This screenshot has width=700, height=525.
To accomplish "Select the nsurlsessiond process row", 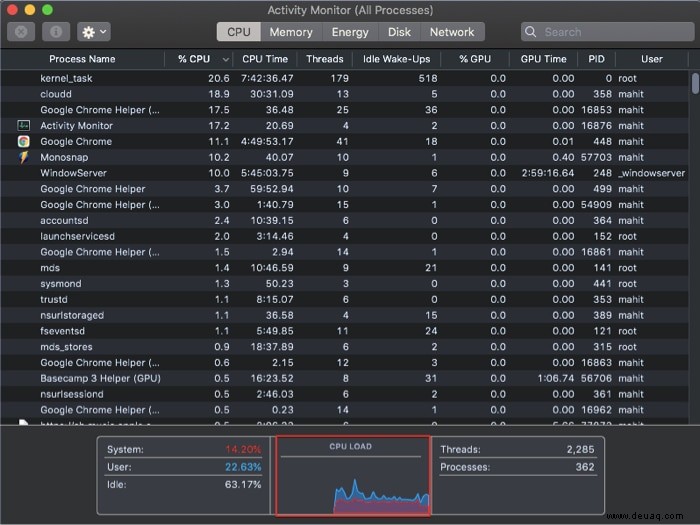I will click(x=344, y=394).
